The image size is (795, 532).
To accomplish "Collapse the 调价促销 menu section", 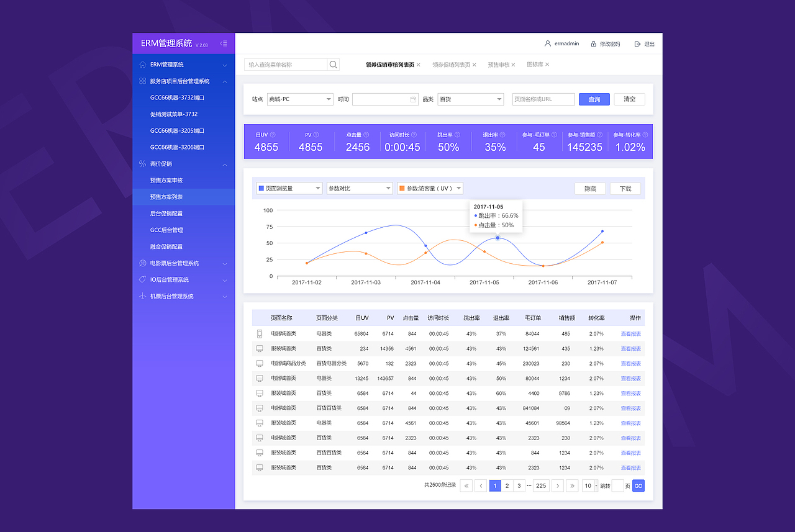I will pos(225,164).
